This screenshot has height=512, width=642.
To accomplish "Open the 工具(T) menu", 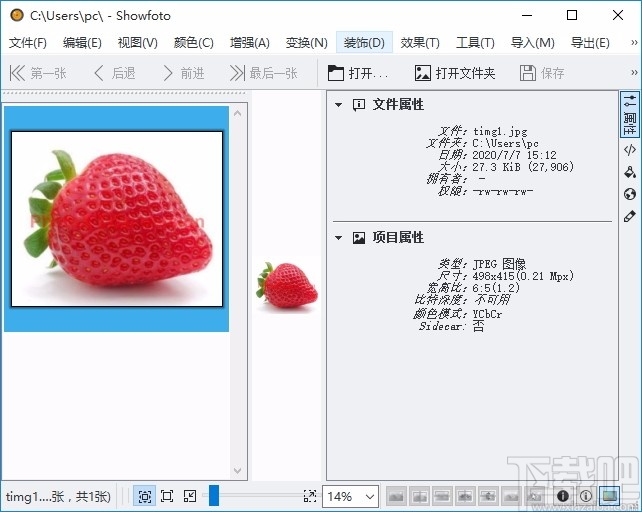I will click(475, 43).
